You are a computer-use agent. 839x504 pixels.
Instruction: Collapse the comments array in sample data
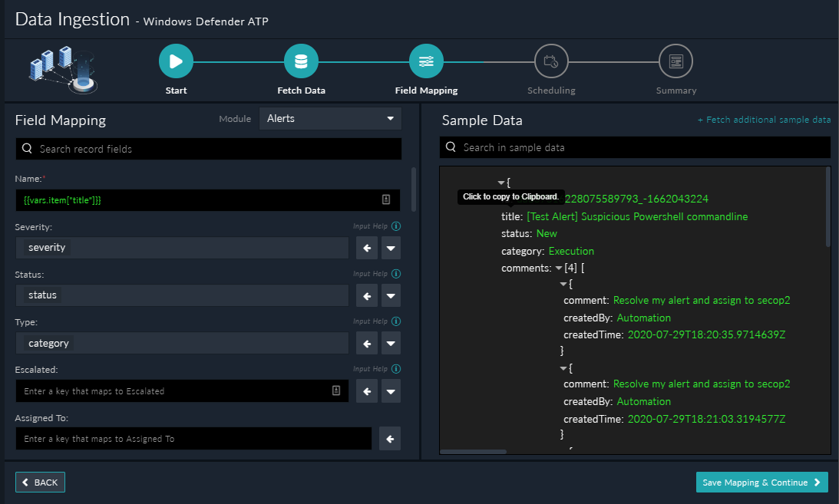tap(559, 268)
